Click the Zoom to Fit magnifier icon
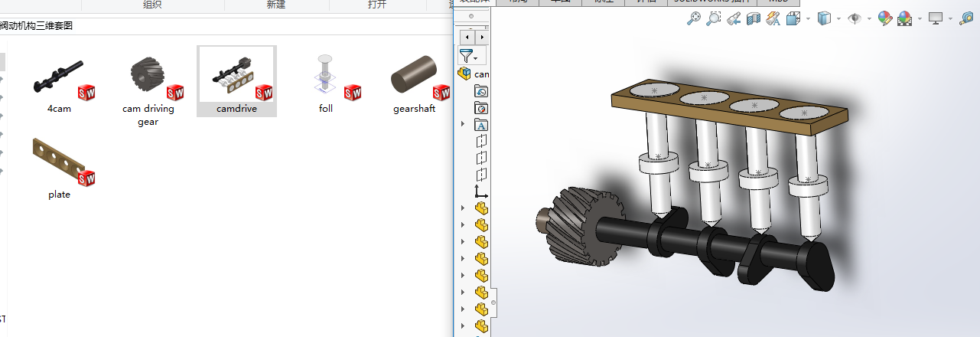Viewport: 980px width, 337px height. [x=694, y=18]
